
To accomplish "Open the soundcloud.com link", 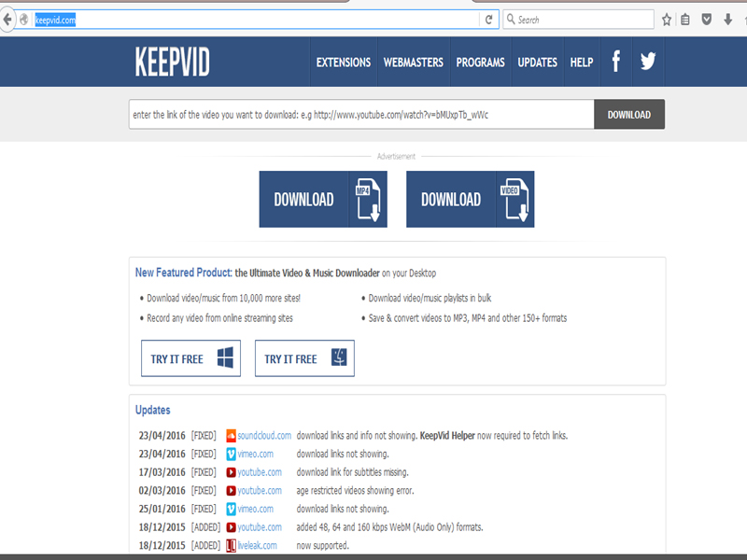I will pyautogui.click(x=264, y=435).
